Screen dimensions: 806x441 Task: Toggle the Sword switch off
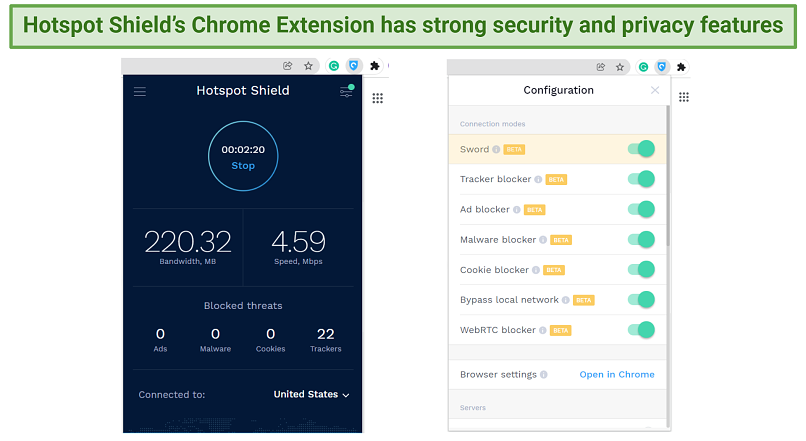[641, 149]
